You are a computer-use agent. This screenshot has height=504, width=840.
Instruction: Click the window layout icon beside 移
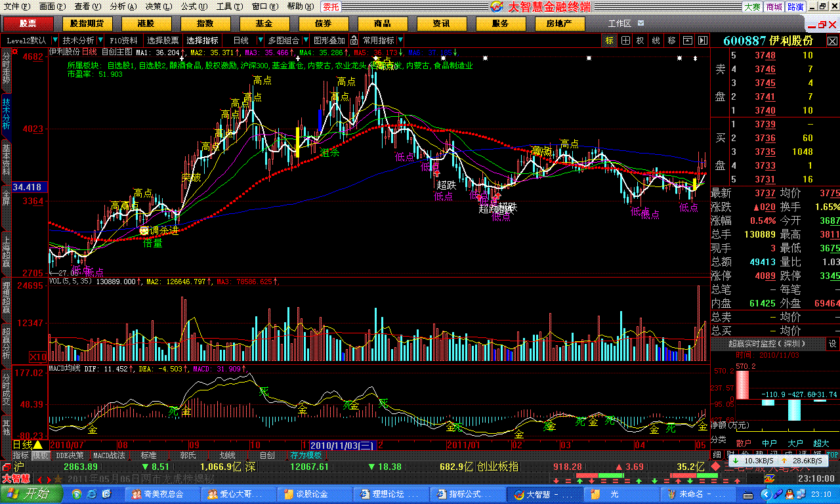click(x=686, y=41)
